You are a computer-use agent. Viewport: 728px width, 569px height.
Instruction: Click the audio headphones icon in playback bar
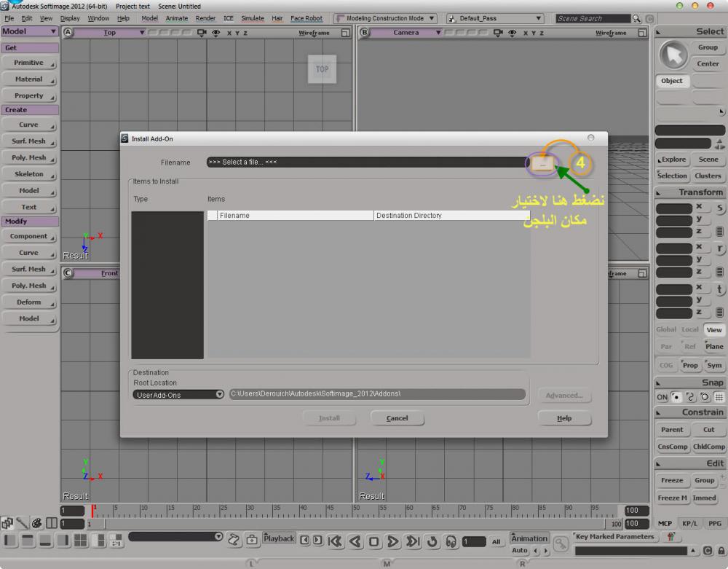click(x=451, y=541)
